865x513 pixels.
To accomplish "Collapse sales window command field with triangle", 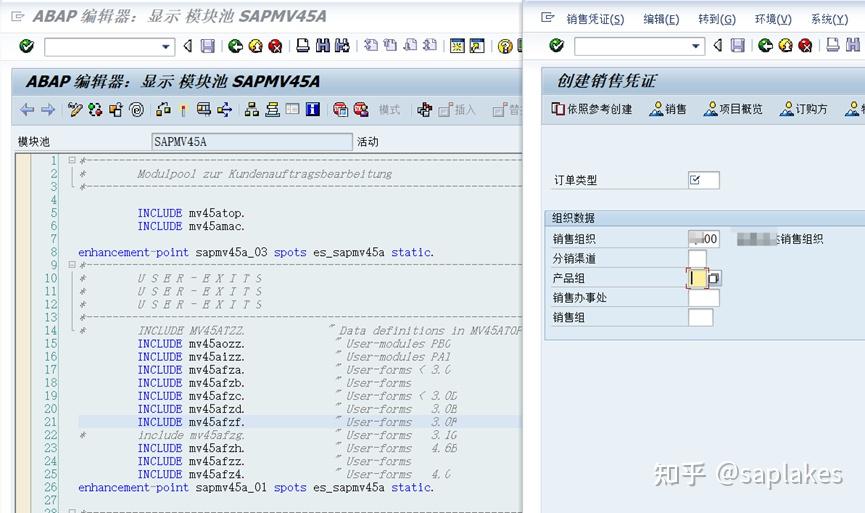I will [x=718, y=45].
